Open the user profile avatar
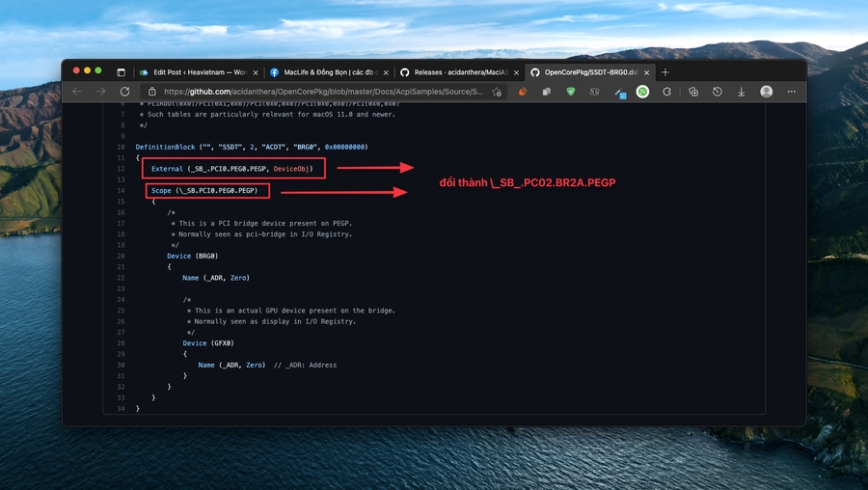The image size is (868, 490). 766,92
